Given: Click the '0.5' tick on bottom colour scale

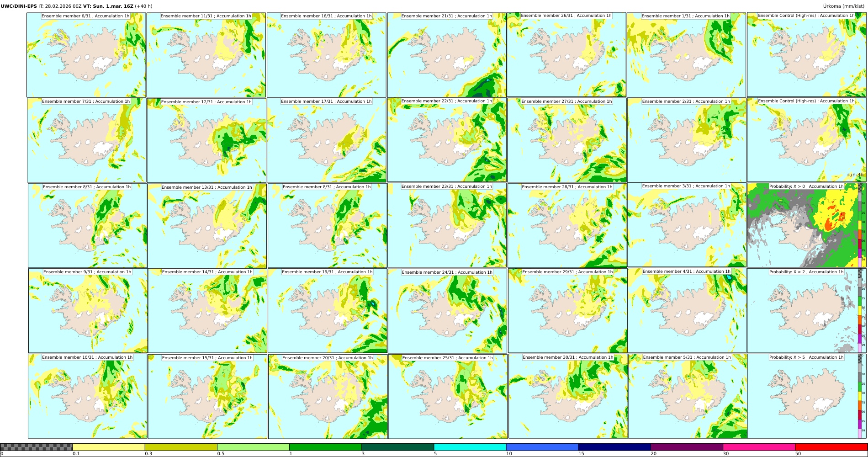Looking at the screenshot, I should coord(220,454).
